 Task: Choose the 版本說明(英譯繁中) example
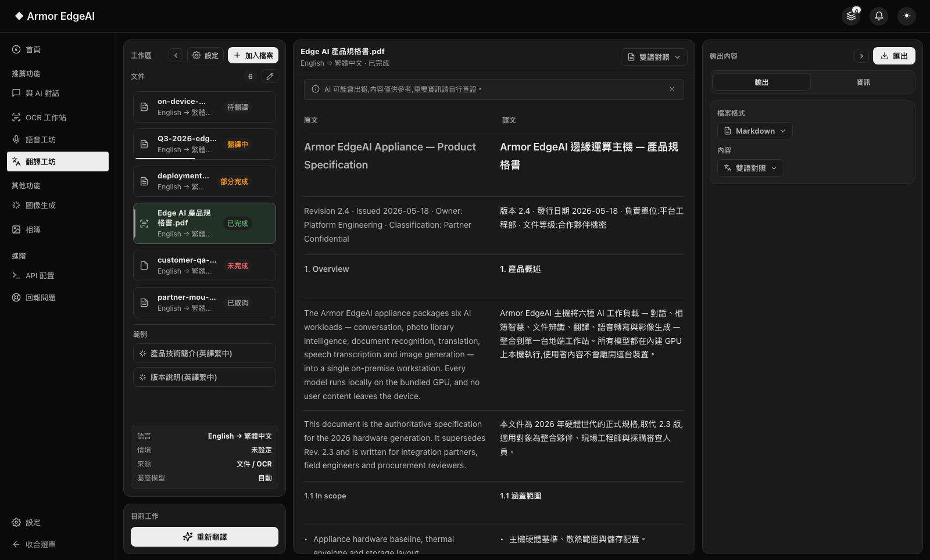(x=205, y=377)
